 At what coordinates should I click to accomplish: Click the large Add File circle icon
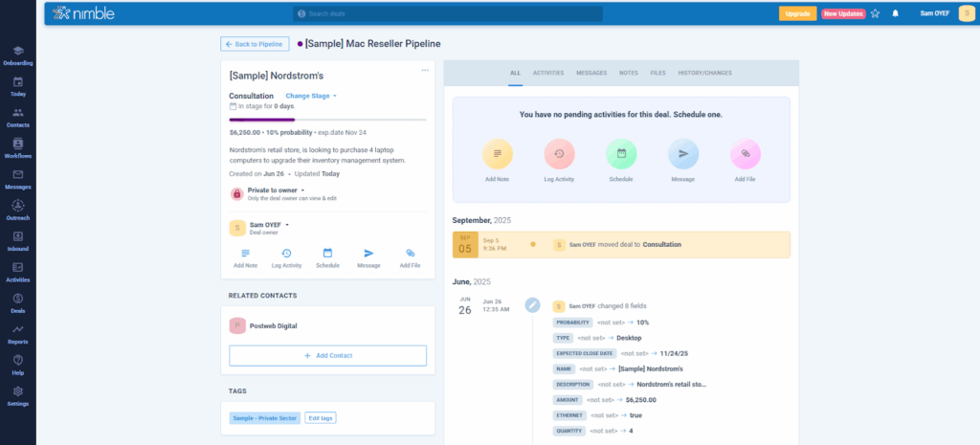745,154
